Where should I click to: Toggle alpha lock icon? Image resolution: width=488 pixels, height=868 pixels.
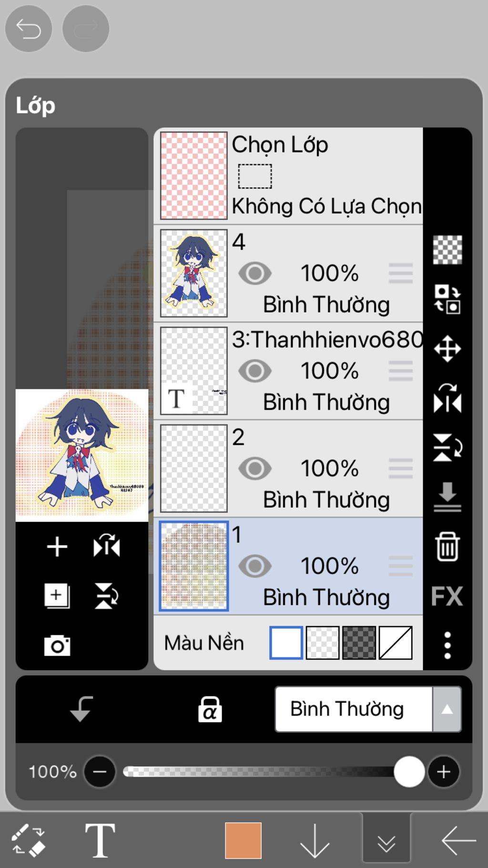(x=210, y=709)
